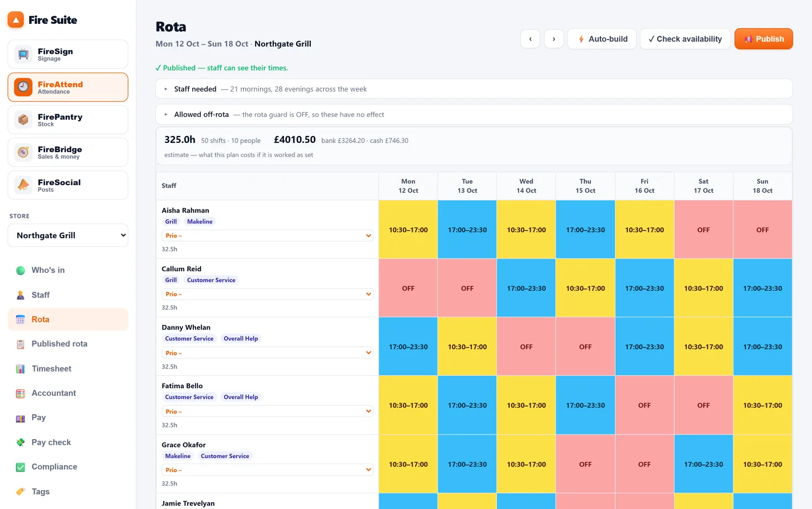Screen dimensions: 812x509
Task: Select Rota in the sidebar menu
Action: coord(68,319)
